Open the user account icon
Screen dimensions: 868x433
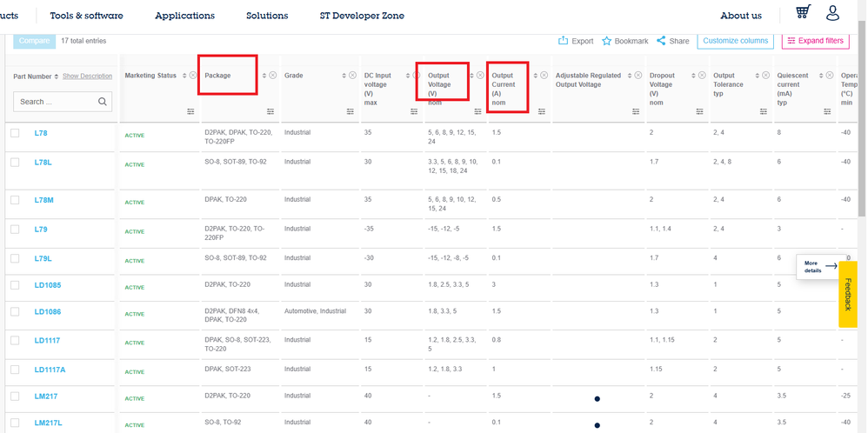pos(832,13)
